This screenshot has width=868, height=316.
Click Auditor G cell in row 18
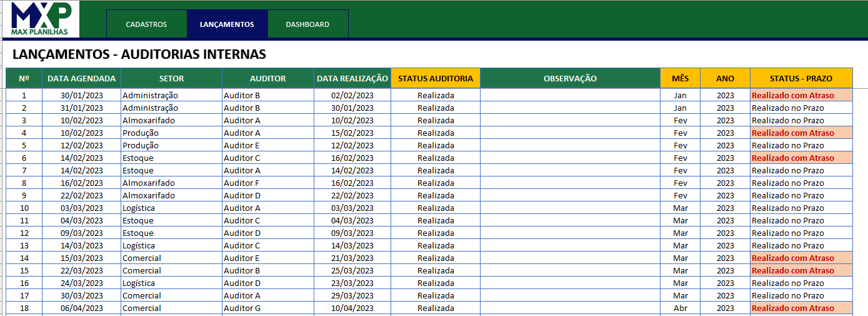coord(268,308)
